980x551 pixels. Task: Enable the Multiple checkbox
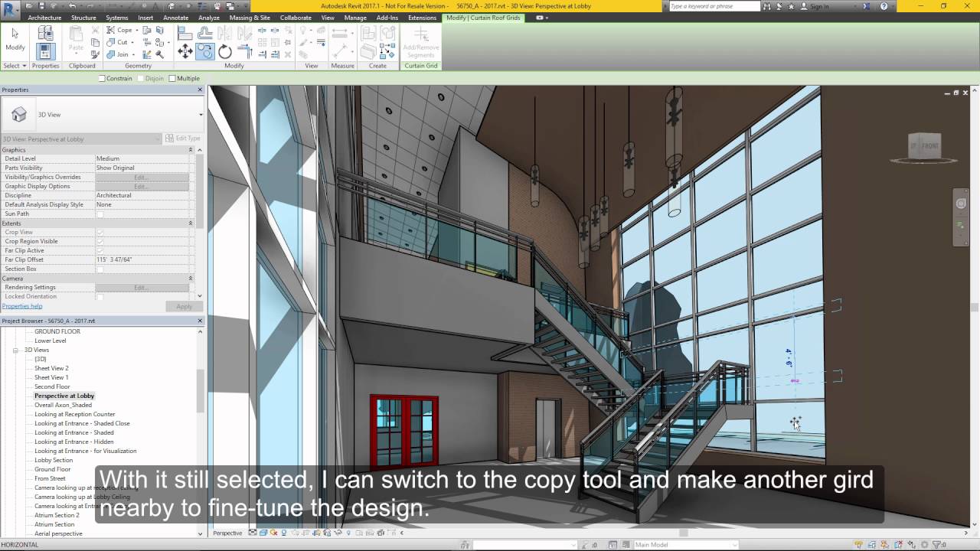click(x=173, y=78)
